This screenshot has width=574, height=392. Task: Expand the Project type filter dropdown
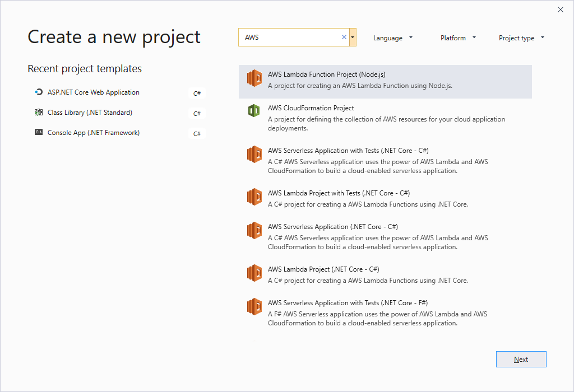(x=521, y=38)
